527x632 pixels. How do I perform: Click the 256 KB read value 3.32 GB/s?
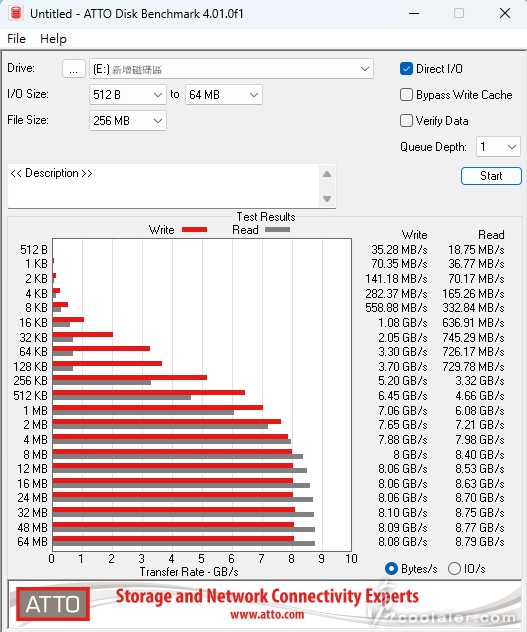coord(480,381)
